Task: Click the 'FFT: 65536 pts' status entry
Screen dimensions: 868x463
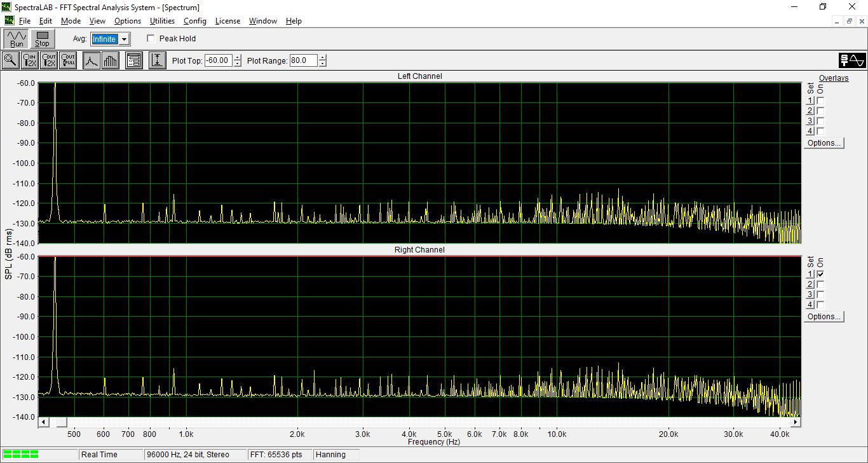Action: coord(280,455)
